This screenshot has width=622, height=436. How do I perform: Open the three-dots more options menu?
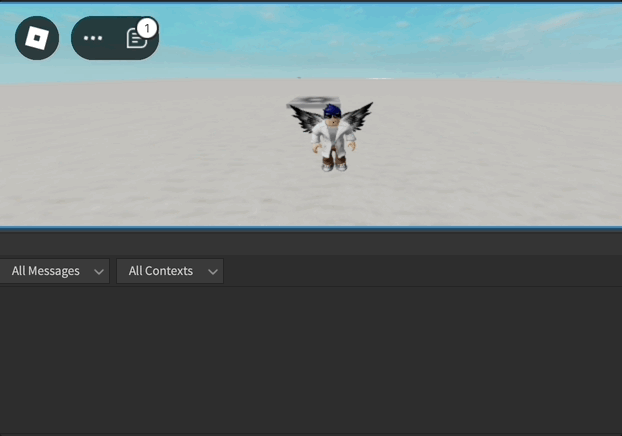tap(93, 38)
